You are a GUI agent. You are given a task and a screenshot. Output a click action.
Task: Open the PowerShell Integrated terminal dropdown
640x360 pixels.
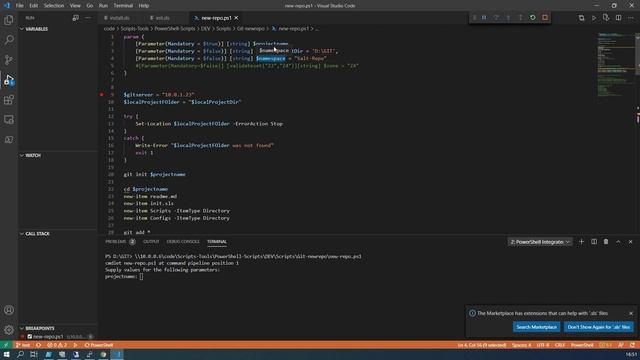(540, 242)
